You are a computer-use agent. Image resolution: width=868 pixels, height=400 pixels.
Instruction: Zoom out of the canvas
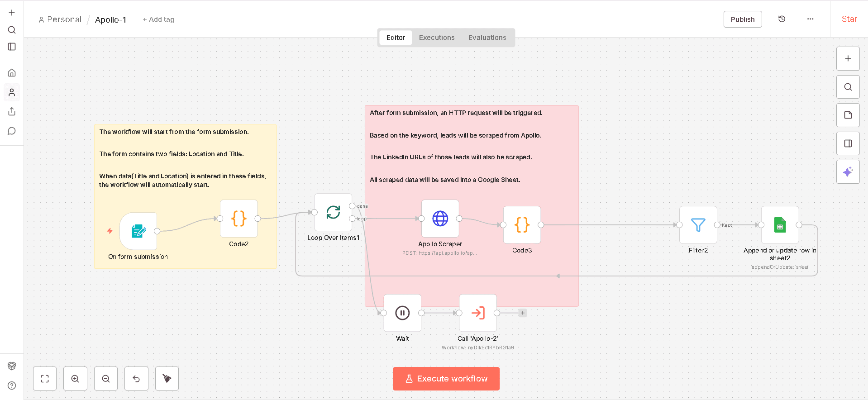pos(106,378)
